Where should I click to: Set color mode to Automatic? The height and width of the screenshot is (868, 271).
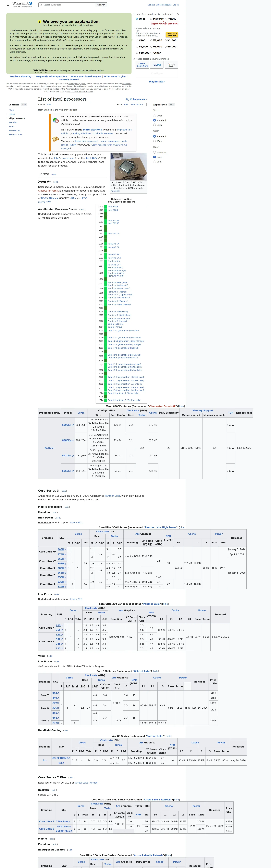[x=155, y=152]
